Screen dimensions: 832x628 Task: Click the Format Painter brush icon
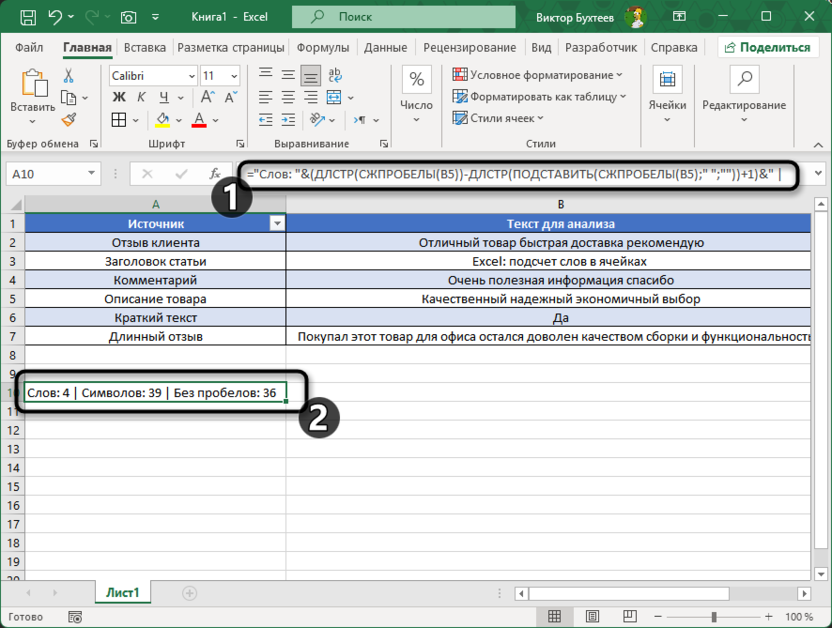point(69,120)
